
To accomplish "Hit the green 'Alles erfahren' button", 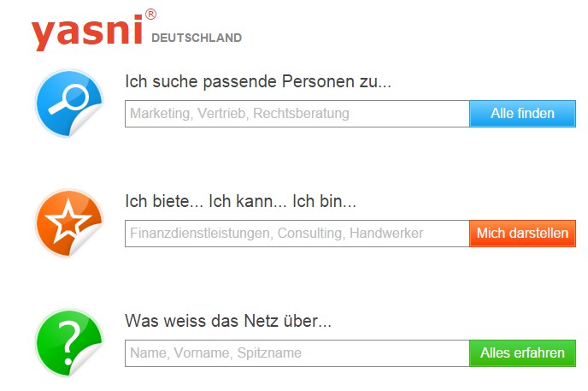I will (522, 352).
